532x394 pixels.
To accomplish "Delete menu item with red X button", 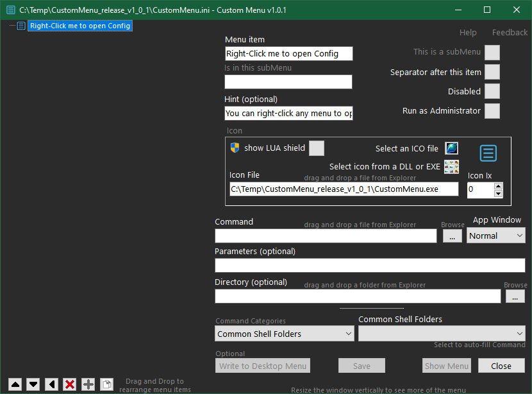I will (70, 384).
